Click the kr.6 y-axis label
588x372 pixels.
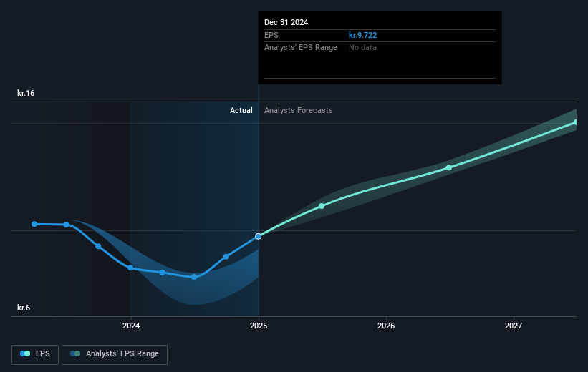(x=24, y=308)
